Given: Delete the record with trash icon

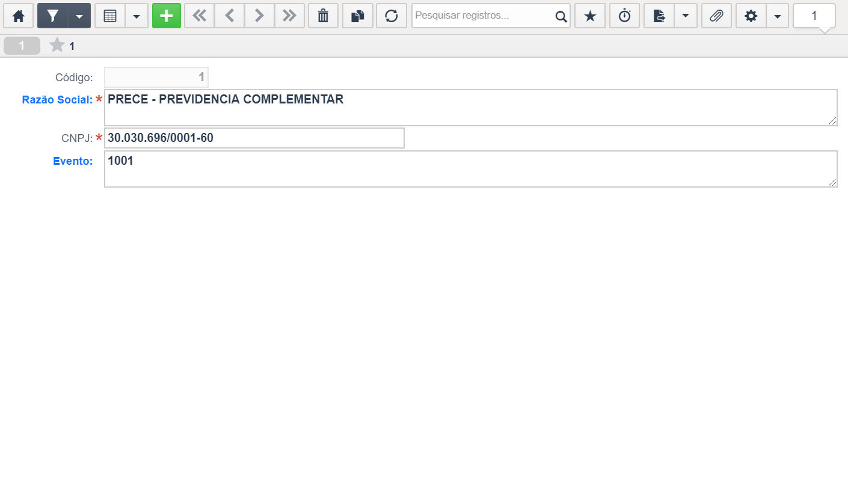Looking at the screenshot, I should (324, 16).
